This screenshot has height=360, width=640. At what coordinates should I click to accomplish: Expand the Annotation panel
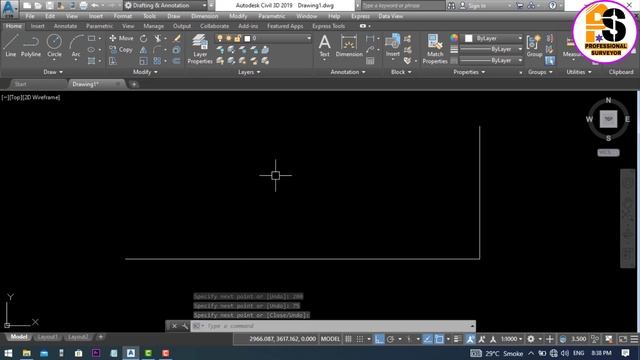click(348, 72)
